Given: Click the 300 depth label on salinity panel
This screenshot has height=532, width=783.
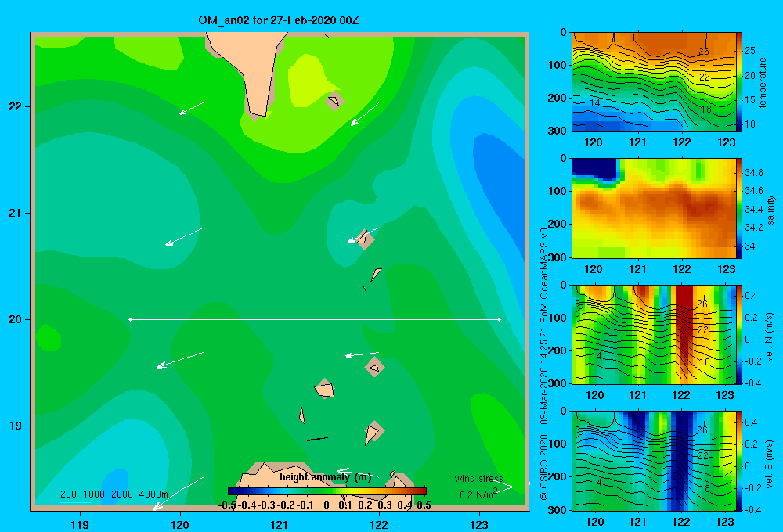Looking at the screenshot, I should [557, 257].
